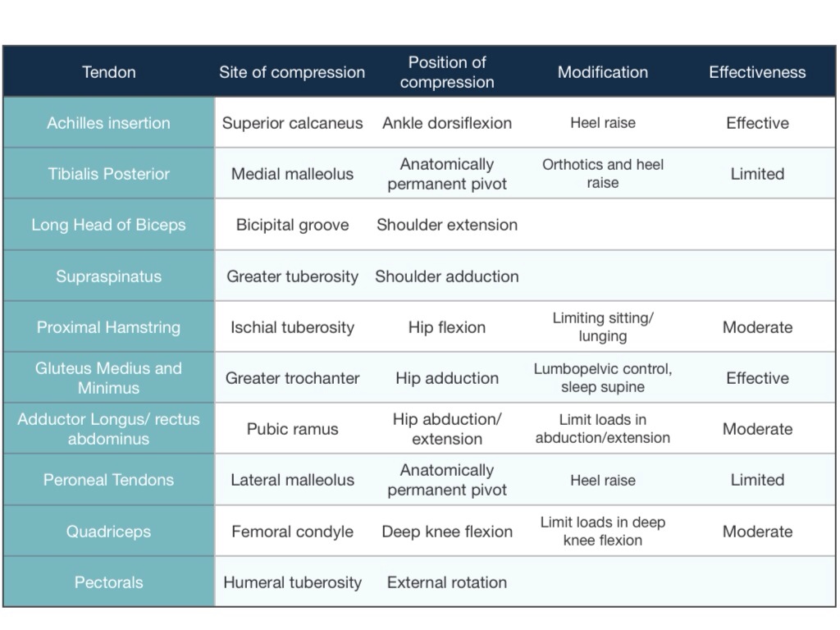Click the Peroneal Tendons row label
Image resolution: width=840 pixels, height=630 pixels.
[x=109, y=480]
